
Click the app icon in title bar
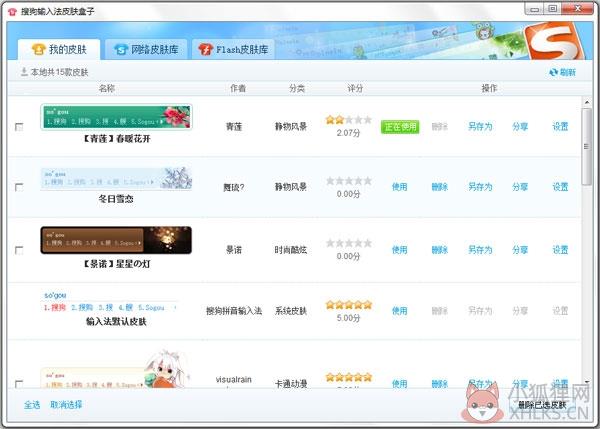pyautogui.click(x=12, y=11)
